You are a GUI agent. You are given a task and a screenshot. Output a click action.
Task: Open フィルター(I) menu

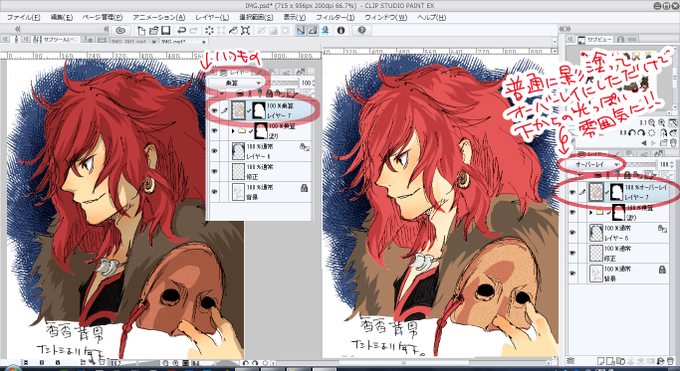pyautogui.click(x=335, y=17)
